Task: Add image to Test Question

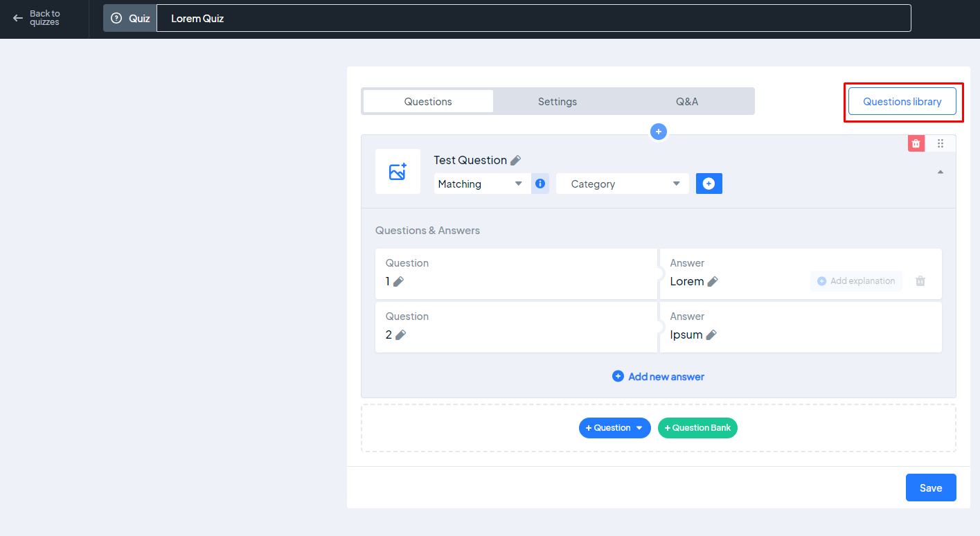Action: pyautogui.click(x=398, y=172)
